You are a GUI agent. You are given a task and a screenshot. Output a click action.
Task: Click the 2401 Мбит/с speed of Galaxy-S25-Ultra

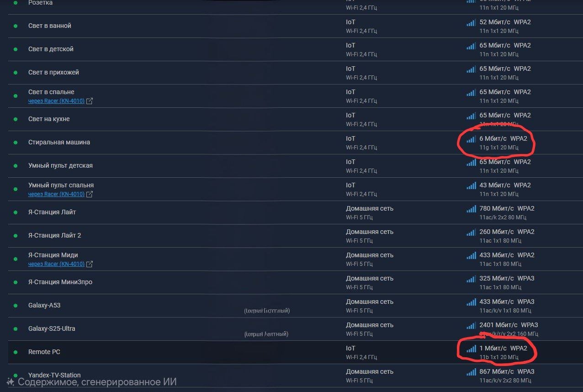tap(498, 325)
